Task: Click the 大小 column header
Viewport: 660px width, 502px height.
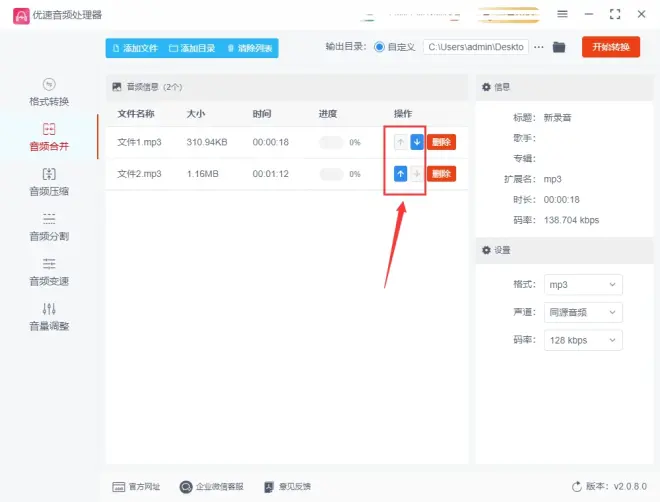Action: [195, 114]
